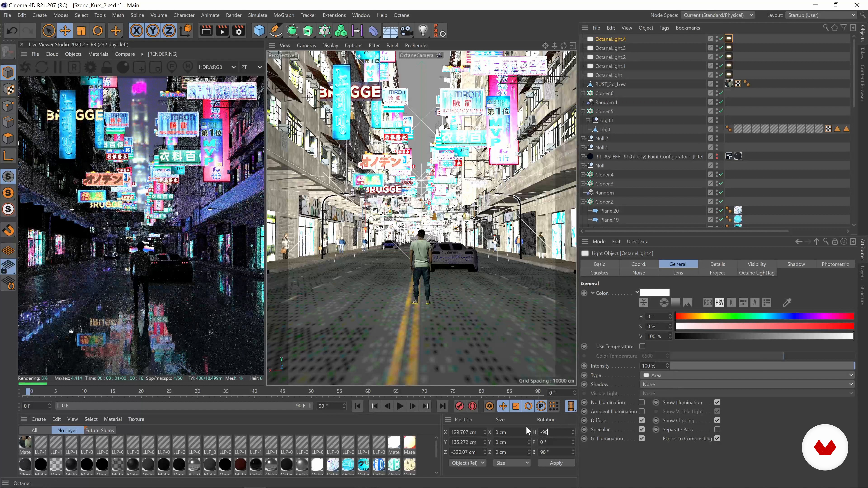Click ProRender in viewport menu
868x488 pixels.
[x=416, y=45]
